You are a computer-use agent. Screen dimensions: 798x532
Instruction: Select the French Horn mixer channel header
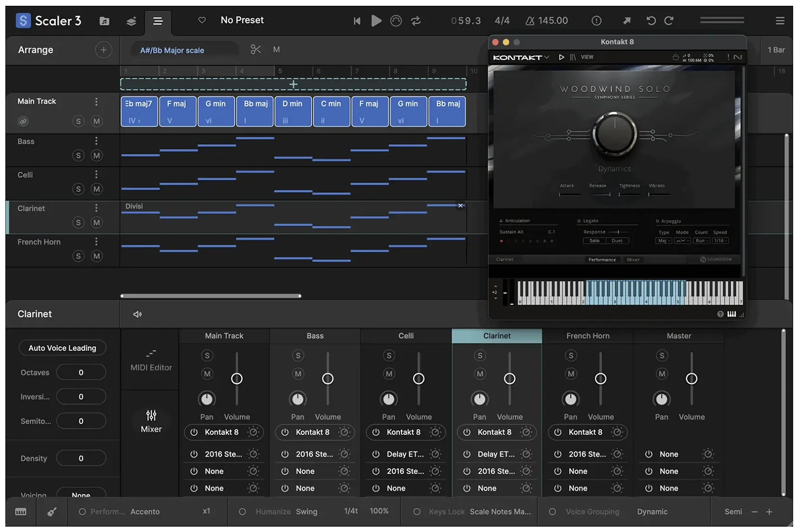click(x=588, y=336)
